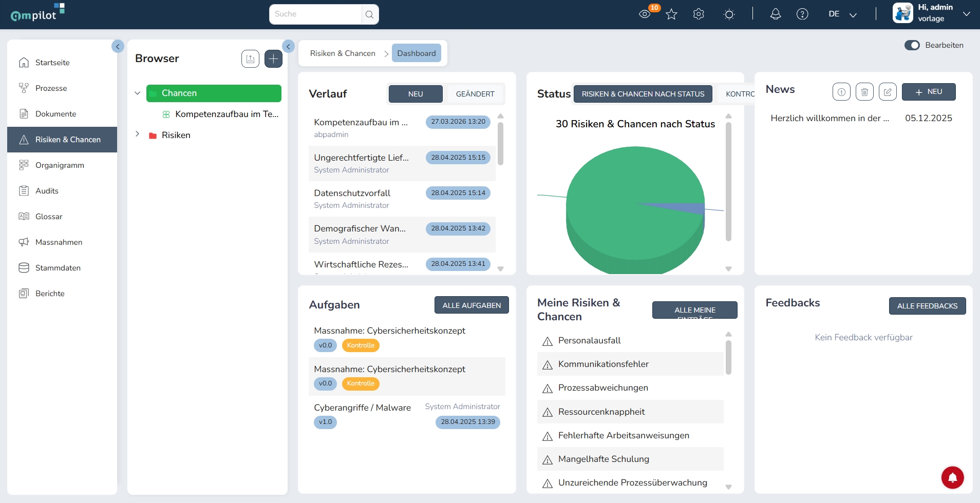Switch Verlauf to the GEÄNDERT tab

pyautogui.click(x=475, y=94)
